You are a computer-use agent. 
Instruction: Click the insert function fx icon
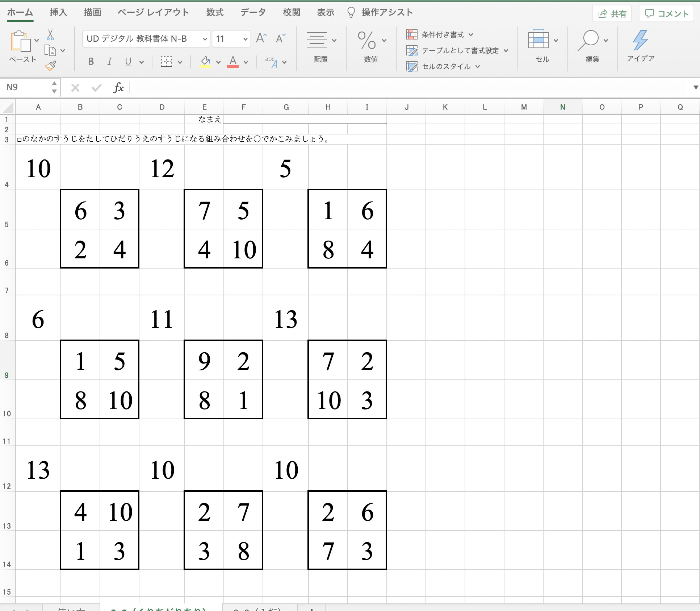pos(118,87)
